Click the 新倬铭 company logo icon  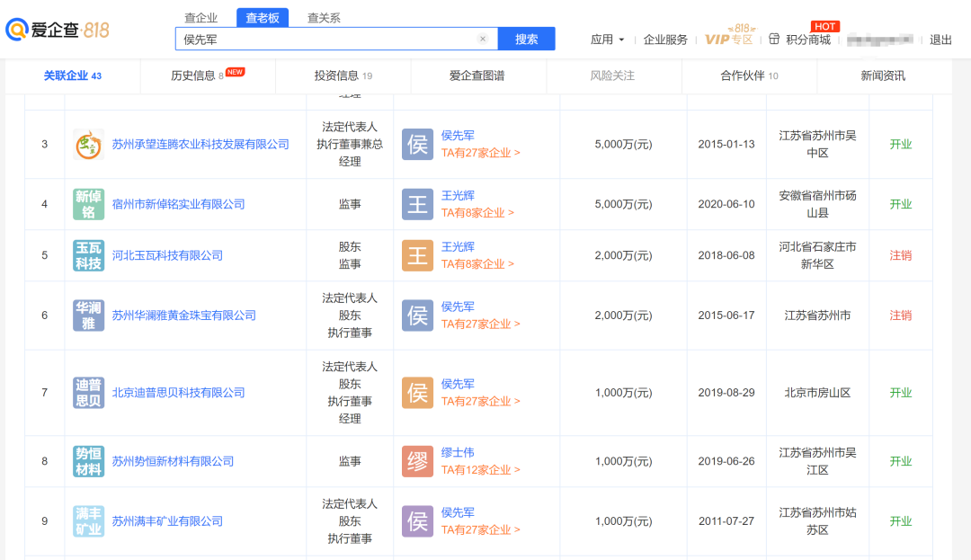88,204
